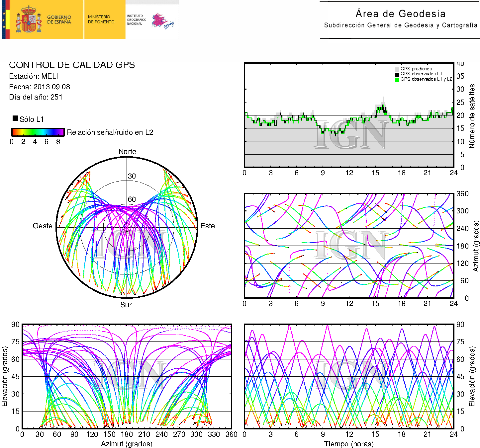Click the Área de Geodesia heading

click(400, 14)
